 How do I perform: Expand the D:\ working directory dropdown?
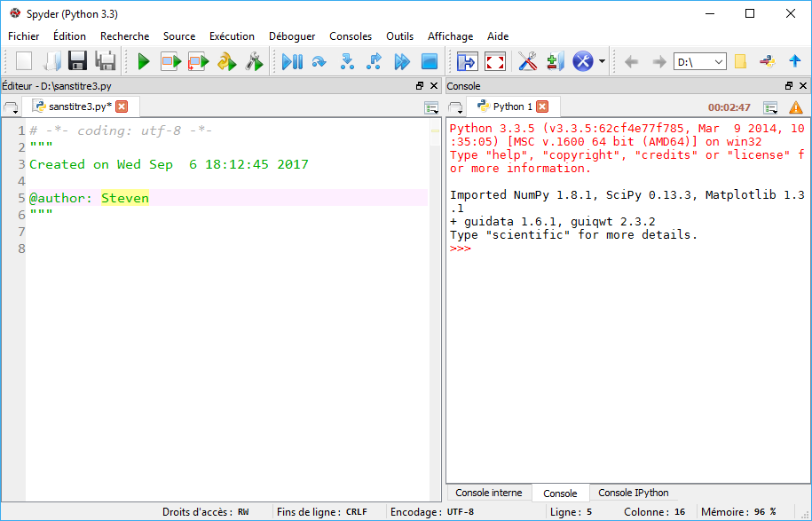coord(718,62)
